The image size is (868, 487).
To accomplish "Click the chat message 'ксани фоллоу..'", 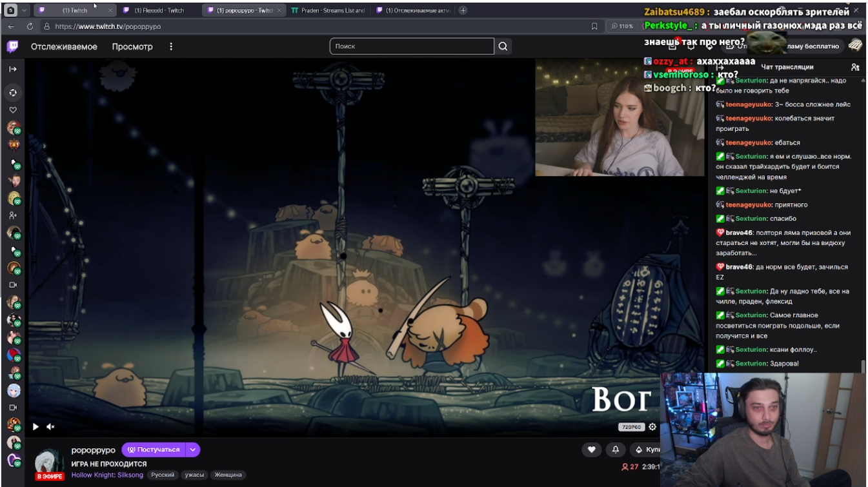I will click(793, 350).
